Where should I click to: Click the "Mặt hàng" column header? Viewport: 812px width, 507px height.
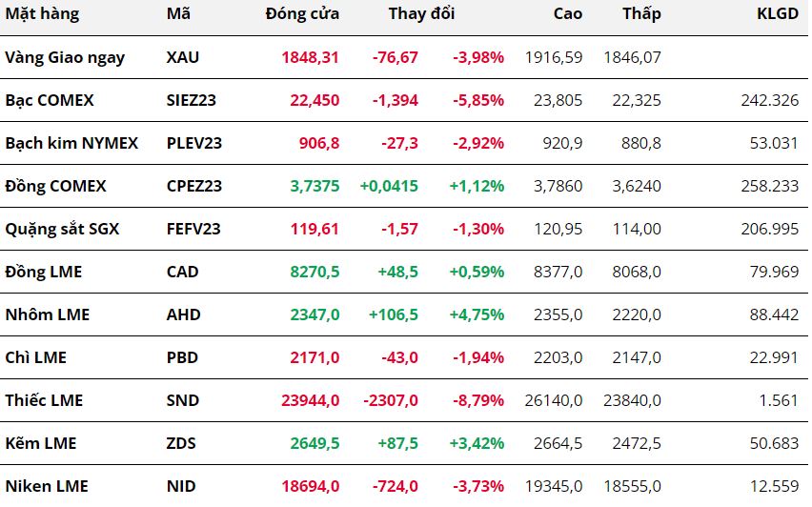pyautogui.click(x=42, y=14)
